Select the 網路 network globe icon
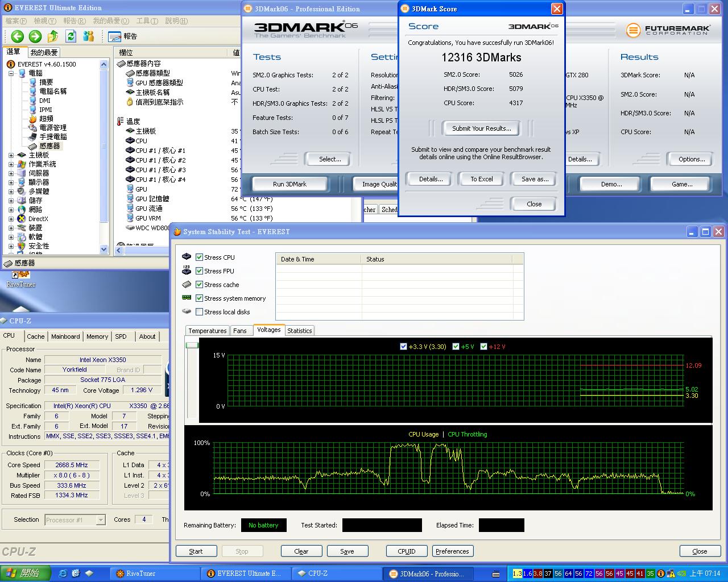This screenshot has width=728, height=582. click(x=22, y=210)
